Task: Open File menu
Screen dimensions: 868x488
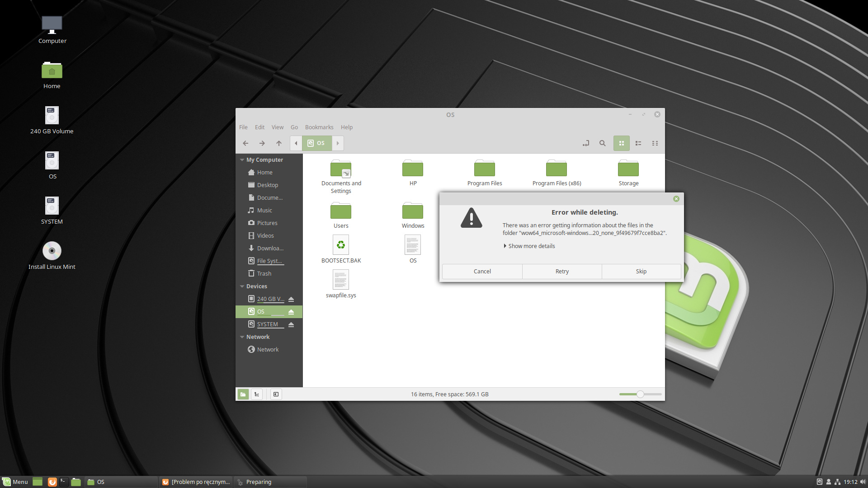Action: click(243, 127)
